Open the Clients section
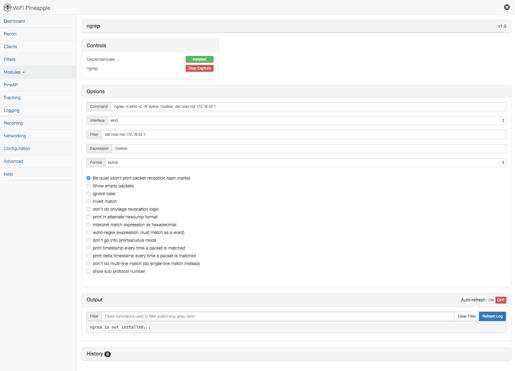This screenshot has height=371, width=515. (x=10, y=46)
